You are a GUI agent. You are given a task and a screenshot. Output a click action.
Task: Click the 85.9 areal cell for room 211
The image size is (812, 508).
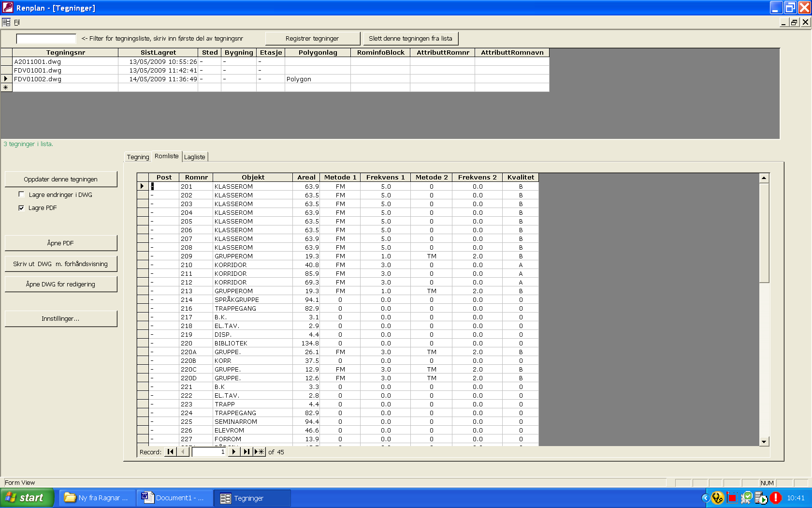click(306, 273)
